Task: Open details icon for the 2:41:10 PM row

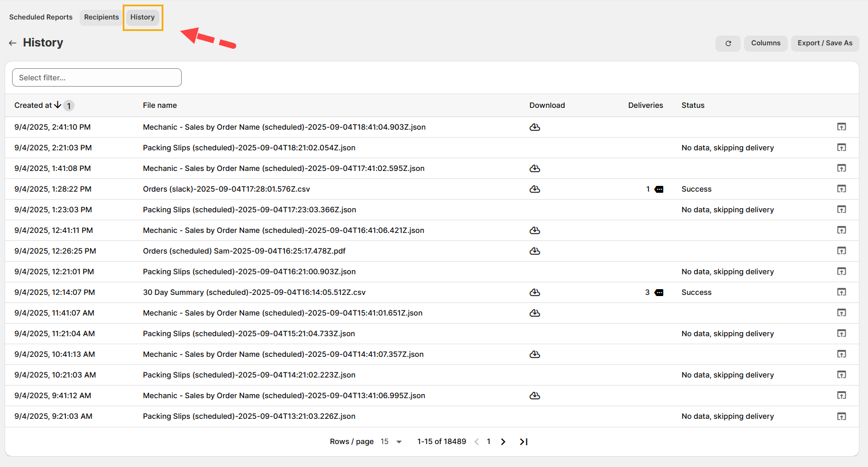Action: point(841,127)
